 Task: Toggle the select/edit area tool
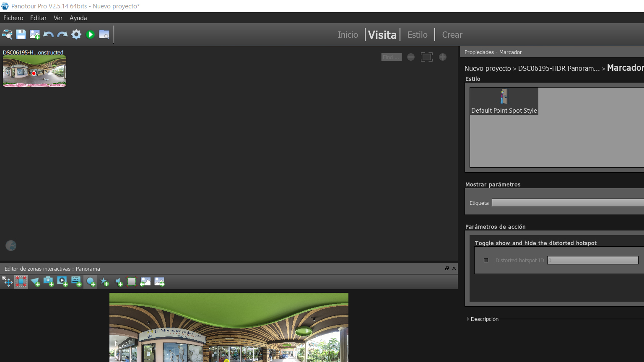(21, 282)
